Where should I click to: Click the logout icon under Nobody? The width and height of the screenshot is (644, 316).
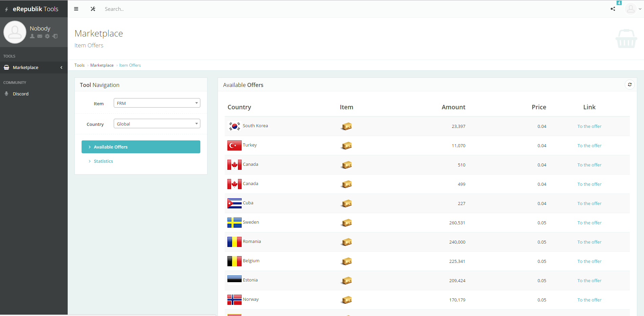point(55,36)
